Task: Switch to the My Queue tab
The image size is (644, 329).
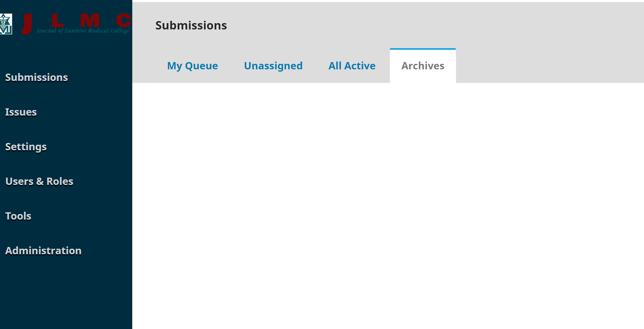Action: 193,66
